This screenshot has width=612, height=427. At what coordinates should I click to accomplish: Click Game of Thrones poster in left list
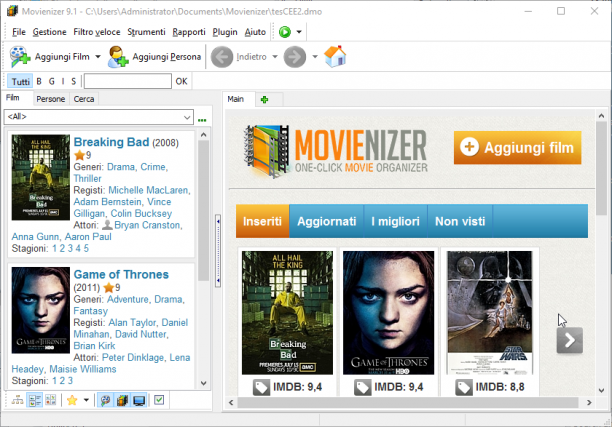pos(41,310)
